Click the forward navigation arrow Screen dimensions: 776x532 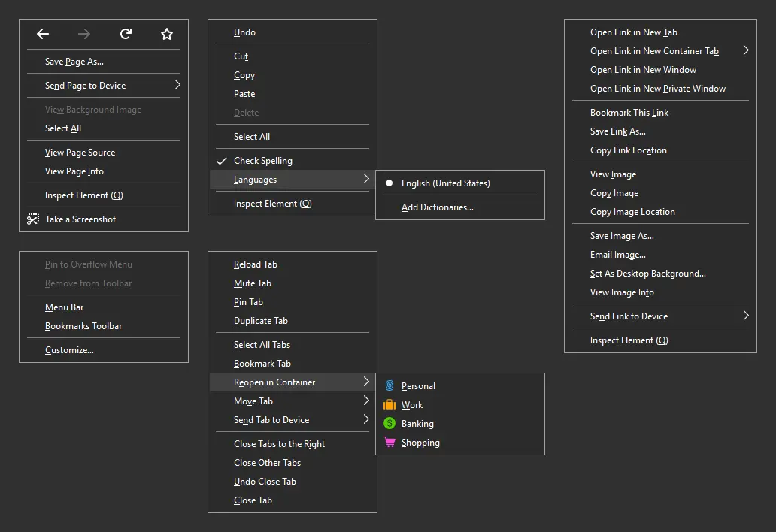pyautogui.click(x=83, y=34)
